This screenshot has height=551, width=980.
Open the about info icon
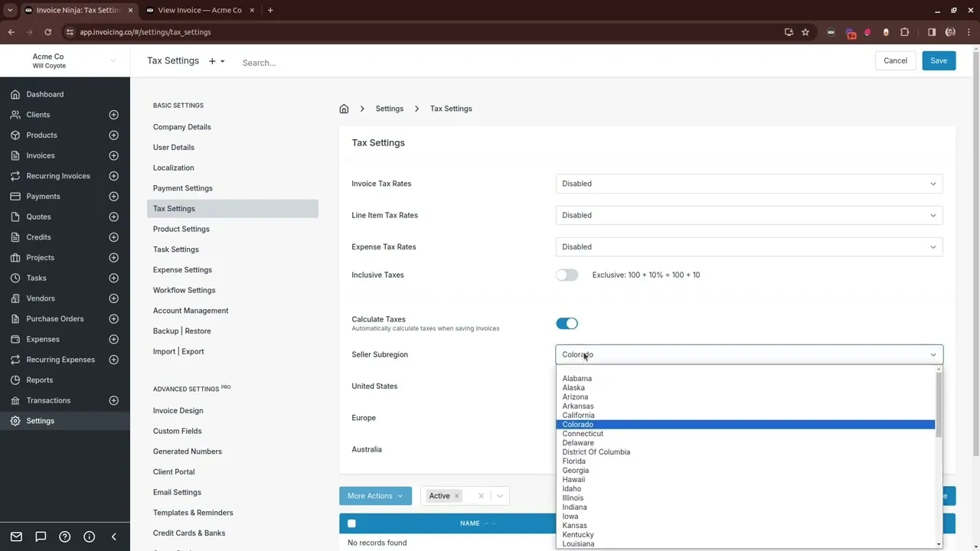(x=90, y=536)
